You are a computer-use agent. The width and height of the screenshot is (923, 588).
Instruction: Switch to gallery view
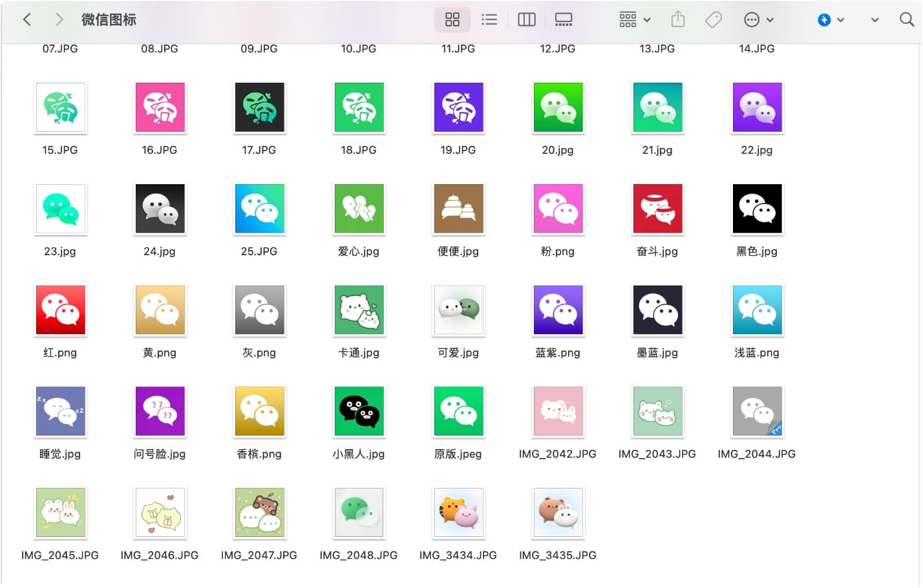click(564, 19)
